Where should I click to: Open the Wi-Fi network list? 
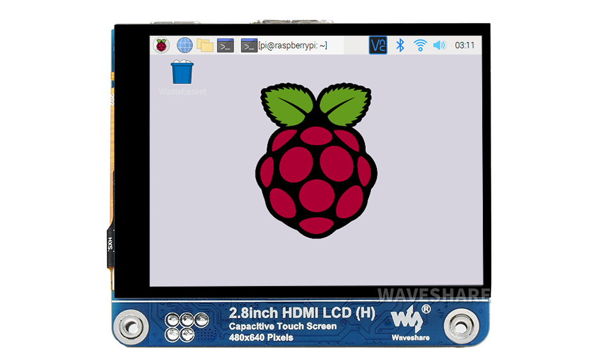[x=420, y=45]
